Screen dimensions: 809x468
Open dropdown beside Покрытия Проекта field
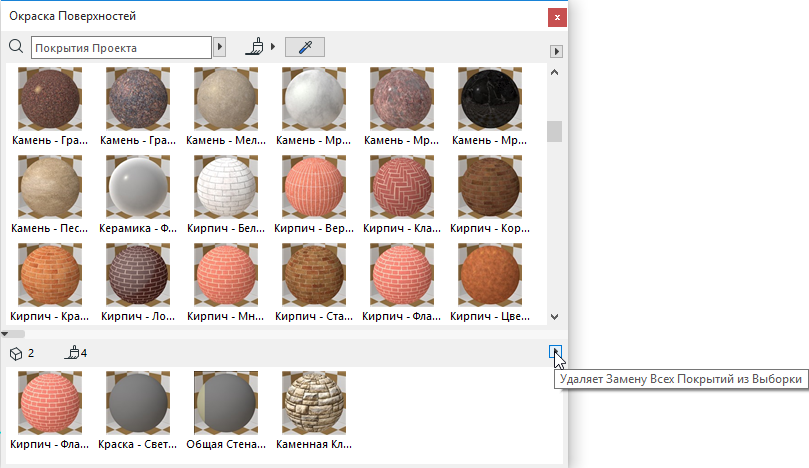click(x=220, y=47)
